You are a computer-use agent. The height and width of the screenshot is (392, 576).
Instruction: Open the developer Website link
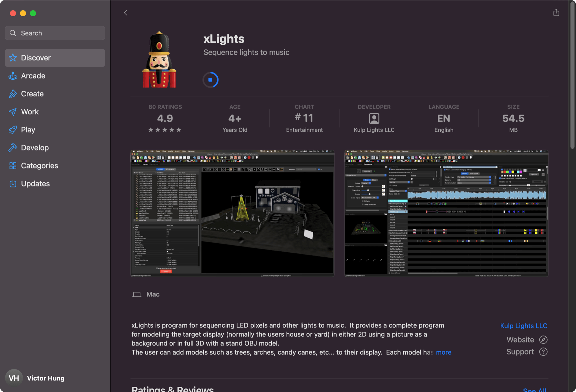(x=520, y=340)
